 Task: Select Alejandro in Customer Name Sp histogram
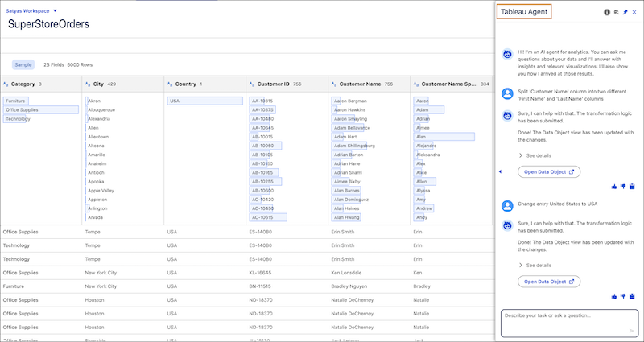(x=425, y=146)
